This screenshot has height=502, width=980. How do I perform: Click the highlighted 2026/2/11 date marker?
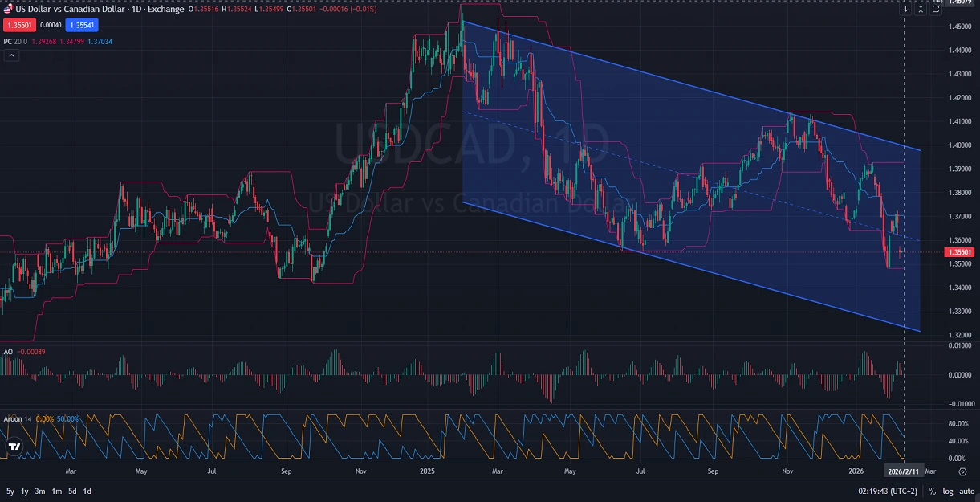(904, 471)
